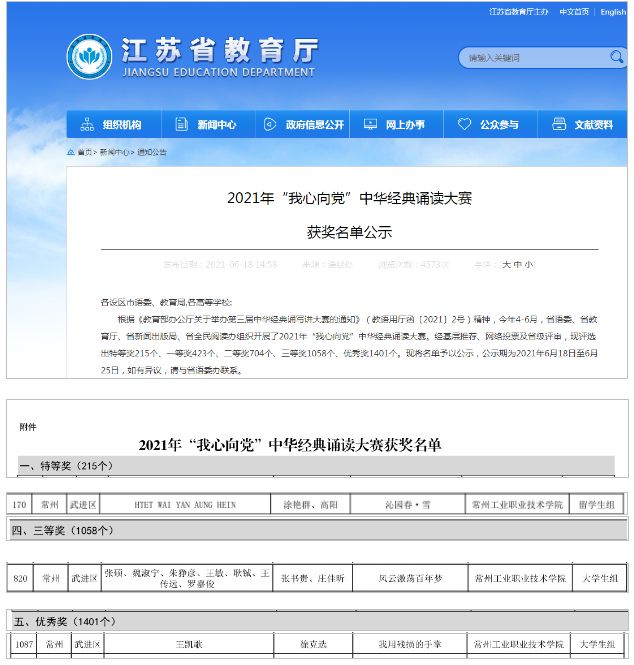Viewport: 634px width, 665px height.
Task: Set font size to 大 (large)
Action: (506, 265)
